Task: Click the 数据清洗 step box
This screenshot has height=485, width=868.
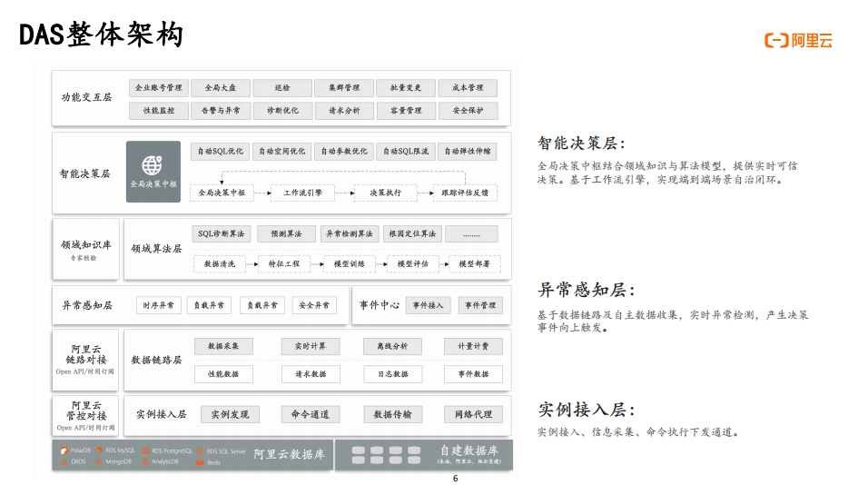Action: click(x=220, y=264)
